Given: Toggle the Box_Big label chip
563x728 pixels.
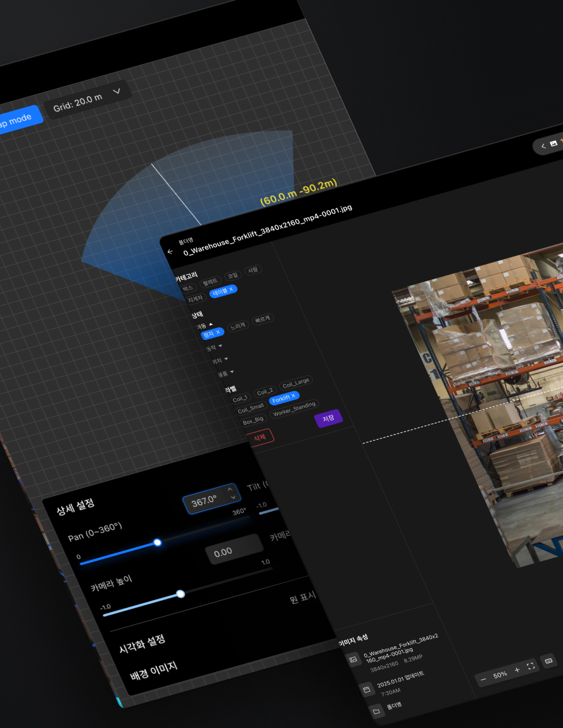Looking at the screenshot, I should (253, 420).
